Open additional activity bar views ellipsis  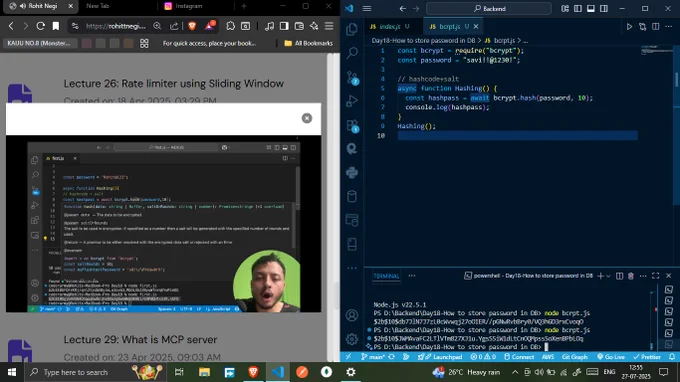(x=352, y=268)
